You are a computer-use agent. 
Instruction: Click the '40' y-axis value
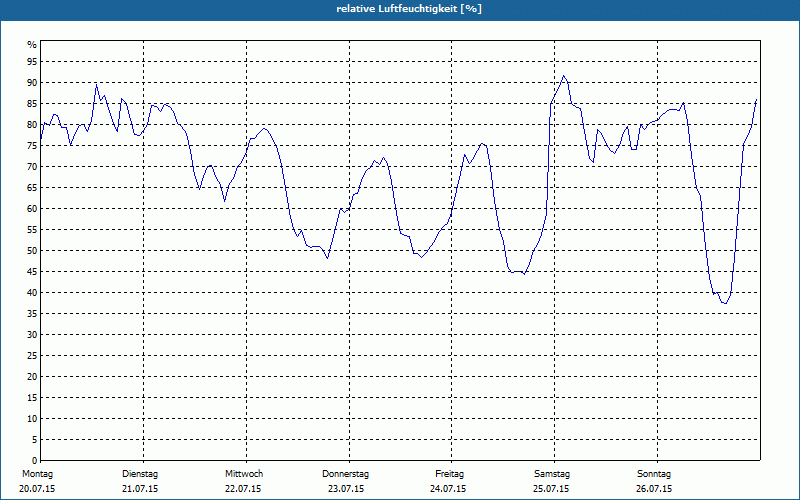click(x=32, y=292)
